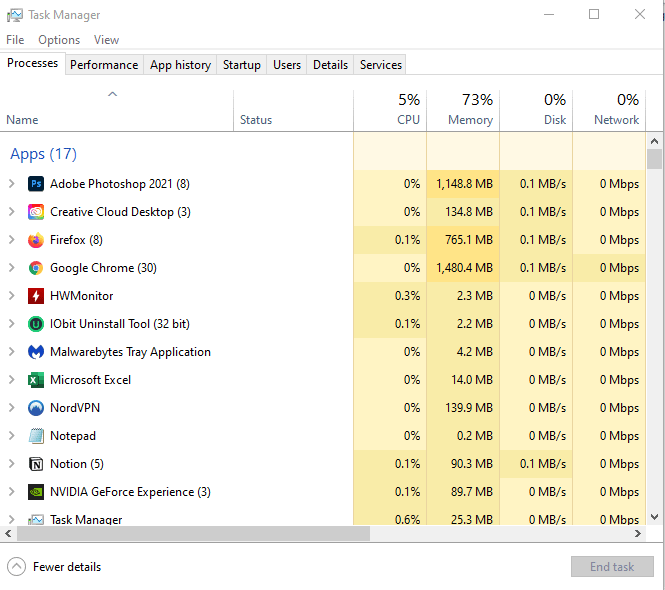Click the Google Chrome icon
This screenshot has height=590, width=665.
click(x=36, y=268)
